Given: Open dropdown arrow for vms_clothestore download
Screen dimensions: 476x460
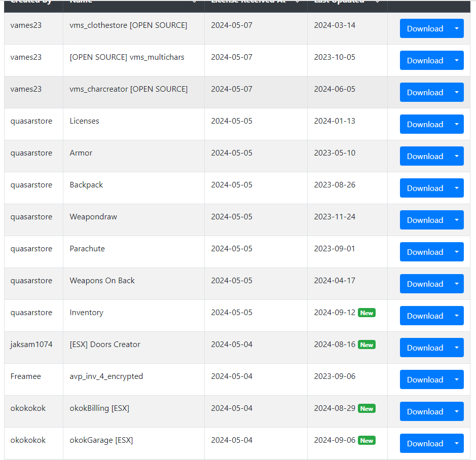Looking at the screenshot, I should point(457,28).
